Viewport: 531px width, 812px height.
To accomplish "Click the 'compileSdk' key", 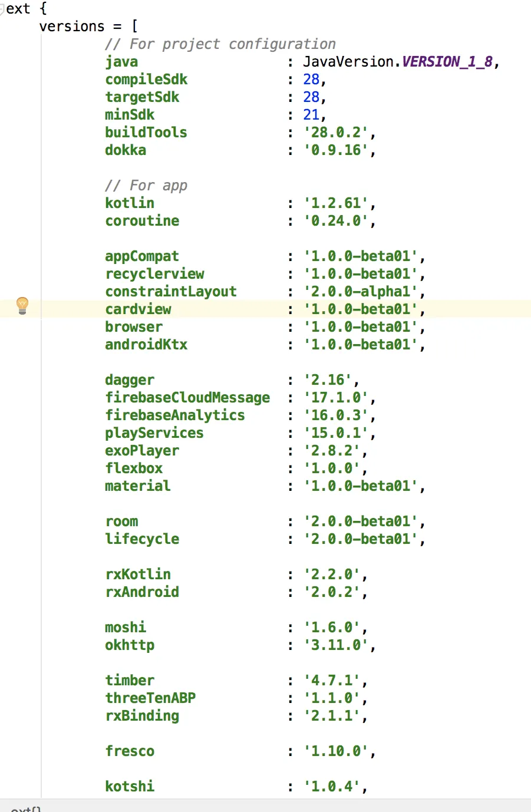I will (x=146, y=80).
